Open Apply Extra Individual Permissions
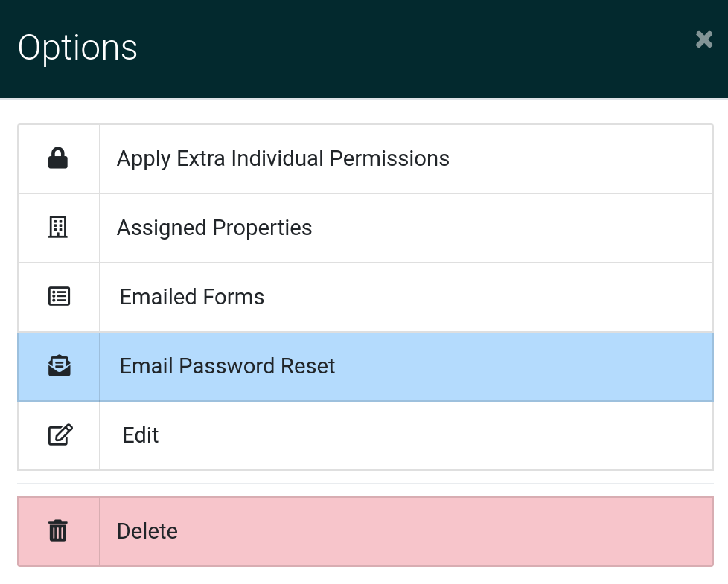Image resolution: width=728 pixels, height=584 pixels. (x=283, y=158)
